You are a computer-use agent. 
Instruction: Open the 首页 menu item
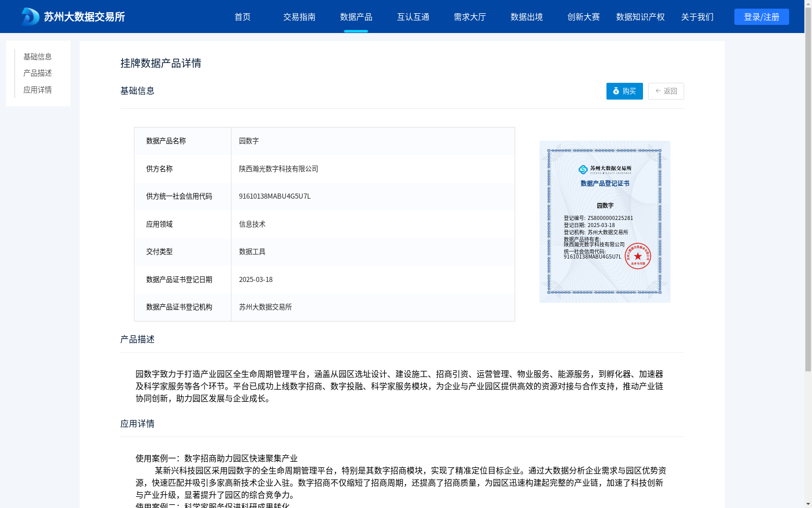(243, 17)
